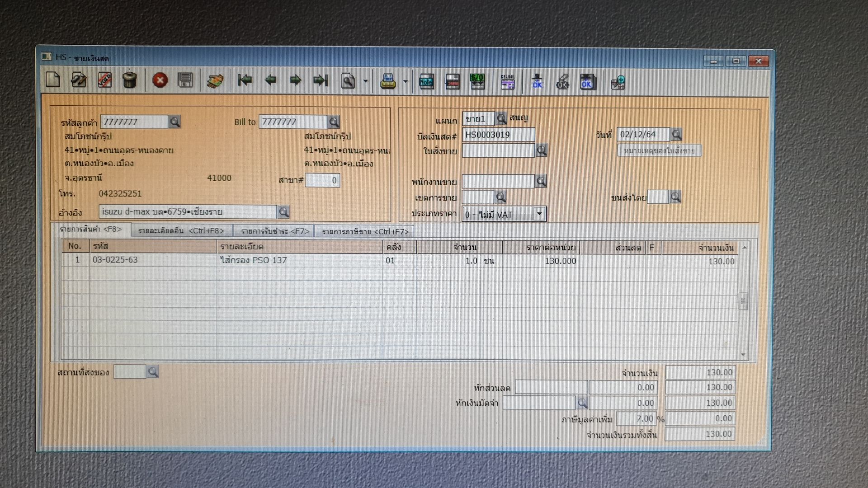Click lookup icon beside ใบสั่งขาย field

(542, 150)
